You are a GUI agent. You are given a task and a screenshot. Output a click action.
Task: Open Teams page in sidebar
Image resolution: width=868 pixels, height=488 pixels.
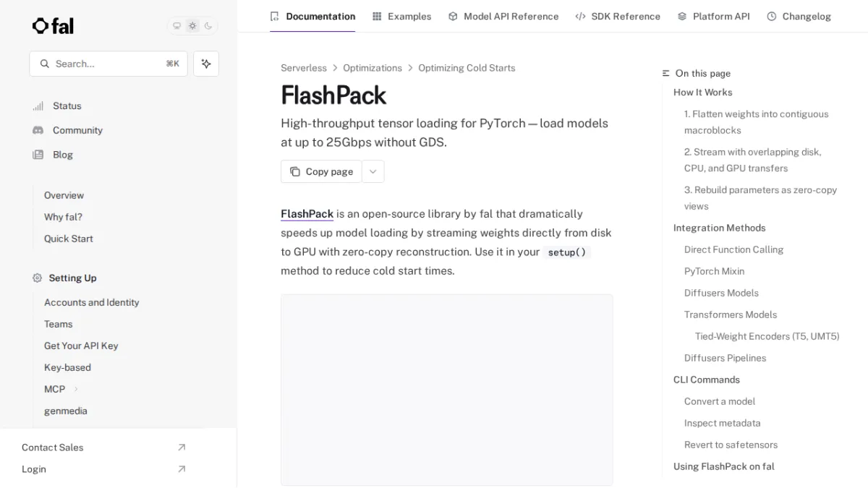pos(58,324)
